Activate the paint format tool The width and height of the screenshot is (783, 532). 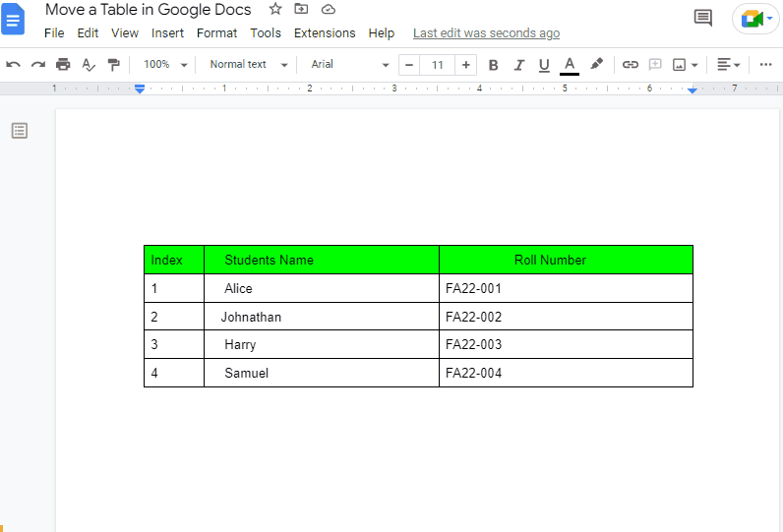pyautogui.click(x=114, y=64)
